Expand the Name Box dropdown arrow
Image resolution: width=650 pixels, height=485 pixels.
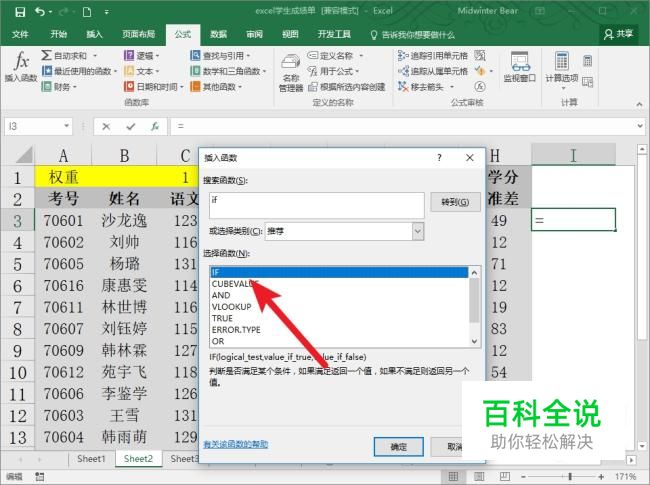point(66,126)
